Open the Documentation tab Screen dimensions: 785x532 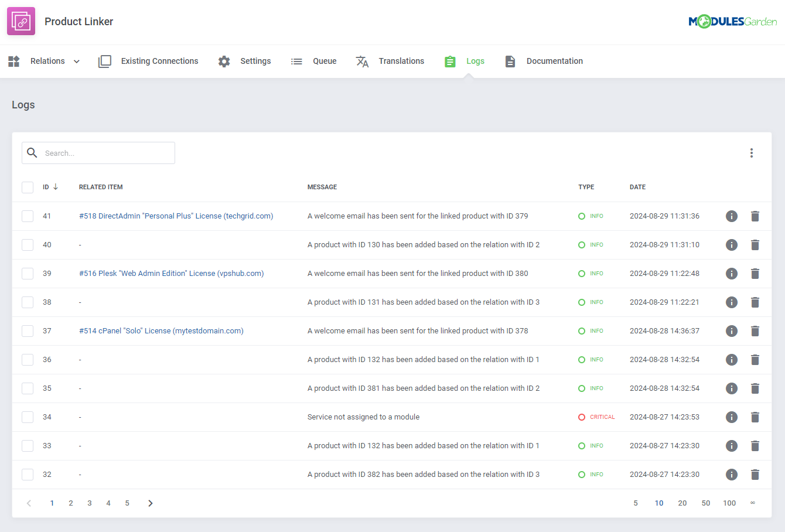pyautogui.click(x=544, y=61)
